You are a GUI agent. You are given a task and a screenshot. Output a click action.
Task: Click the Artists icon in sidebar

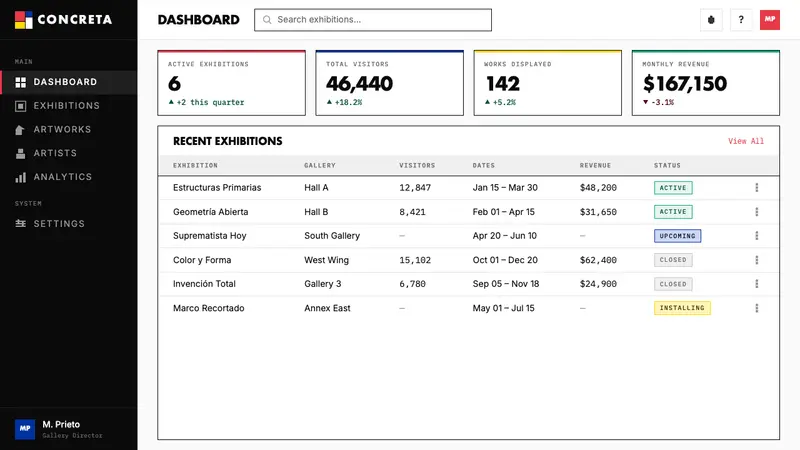[20, 154]
